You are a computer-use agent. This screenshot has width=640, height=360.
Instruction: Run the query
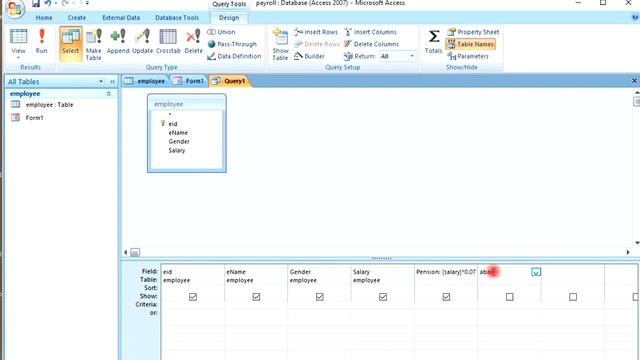41,41
